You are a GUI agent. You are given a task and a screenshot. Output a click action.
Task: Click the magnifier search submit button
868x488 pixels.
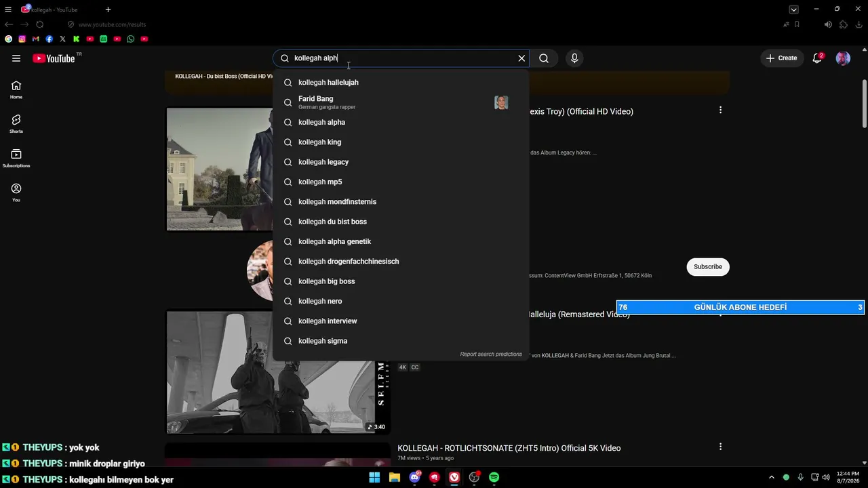tap(544, 58)
